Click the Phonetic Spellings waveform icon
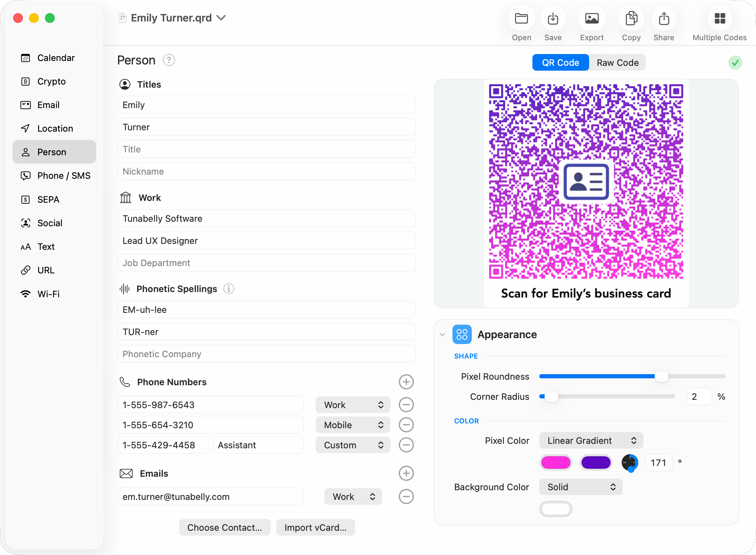The width and height of the screenshot is (756, 555). (125, 289)
